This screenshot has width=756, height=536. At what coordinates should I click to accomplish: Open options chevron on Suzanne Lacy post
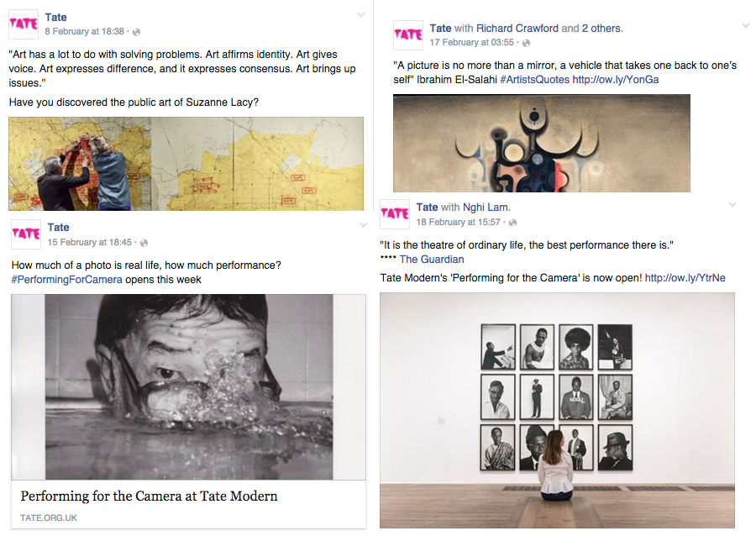(360, 15)
